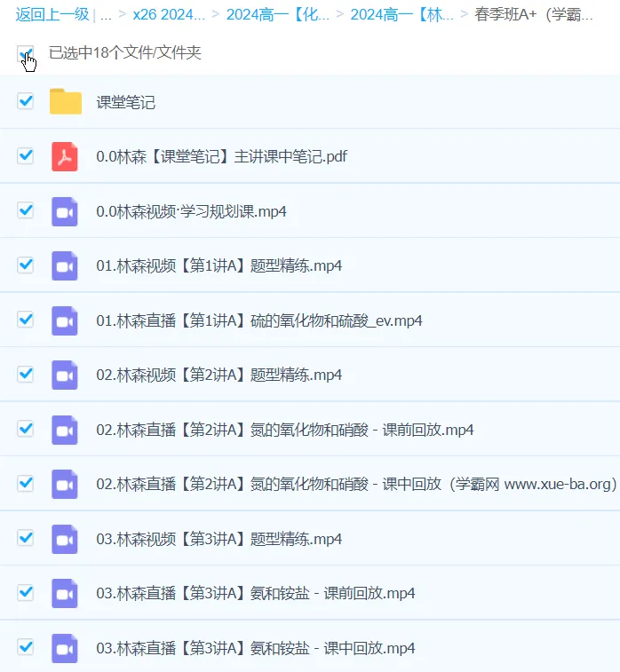
Task: Open 0.0林森【课堂笔记】主讲课中笔记.pdf file name
Action: [221, 157]
